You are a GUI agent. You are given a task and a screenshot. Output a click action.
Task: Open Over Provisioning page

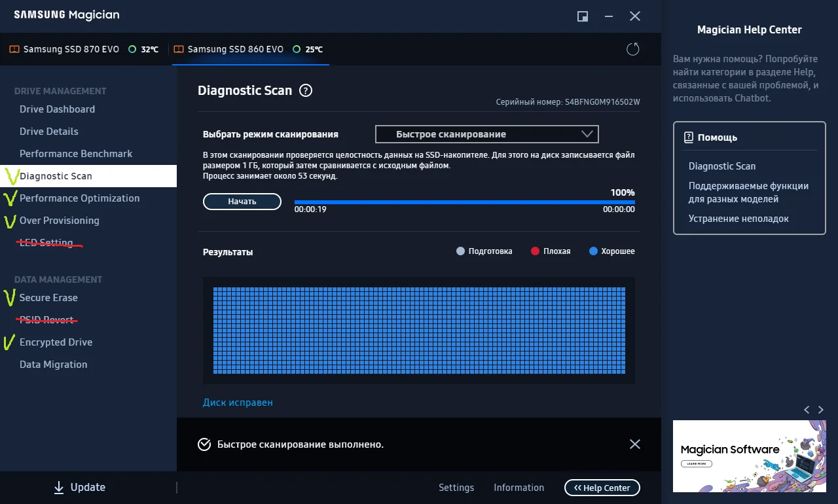60,221
